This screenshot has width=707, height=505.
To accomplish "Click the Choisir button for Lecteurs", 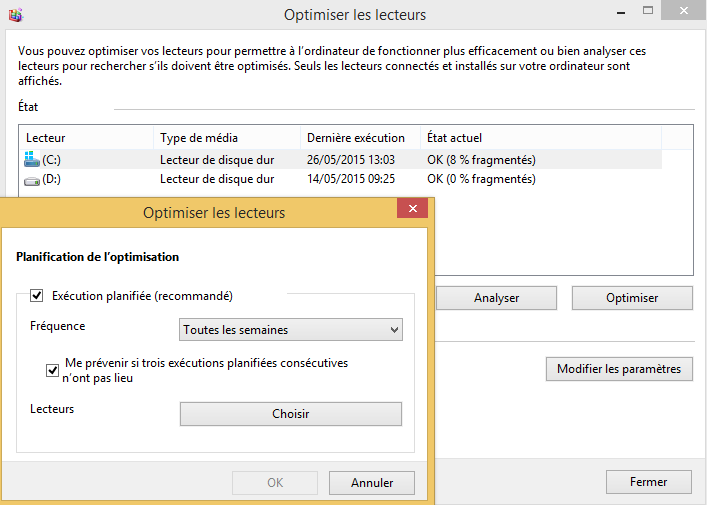I will (x=290, y=414).
